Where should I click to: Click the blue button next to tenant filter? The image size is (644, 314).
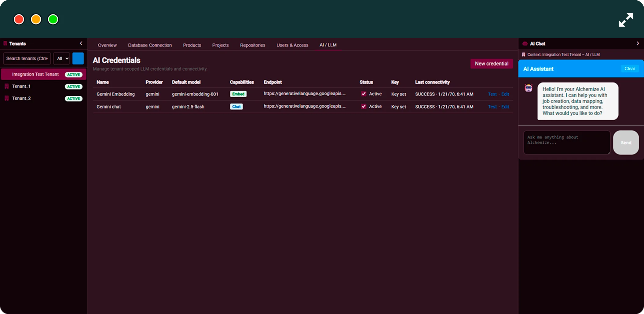(78, 58)
